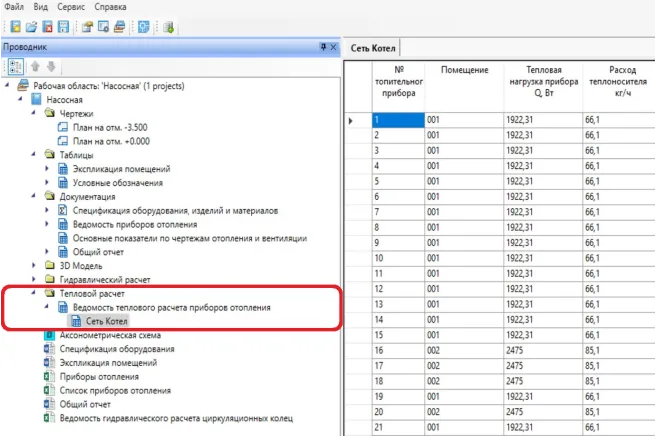Click the tree view mode icon in Проводник
Screen dimensions: 656x436
pyautogui.click(x=15, y=66)
